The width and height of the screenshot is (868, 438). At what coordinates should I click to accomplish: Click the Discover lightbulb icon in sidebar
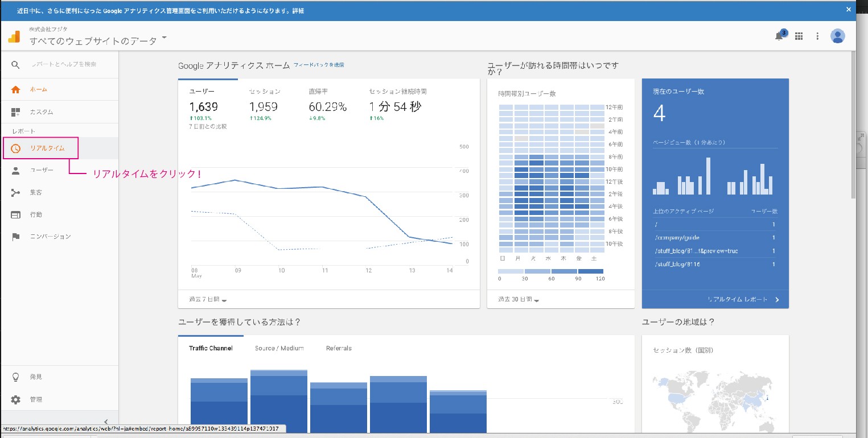15,377
